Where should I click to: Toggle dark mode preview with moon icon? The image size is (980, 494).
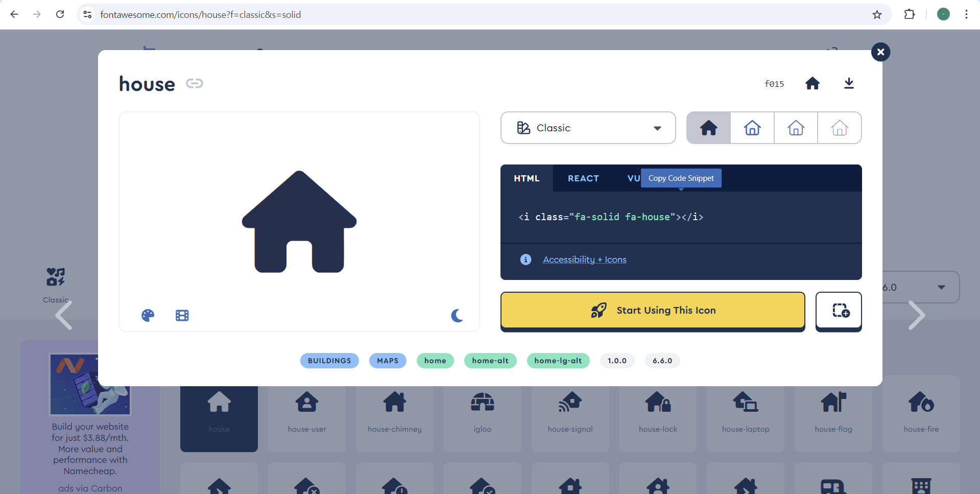point(457,316)
